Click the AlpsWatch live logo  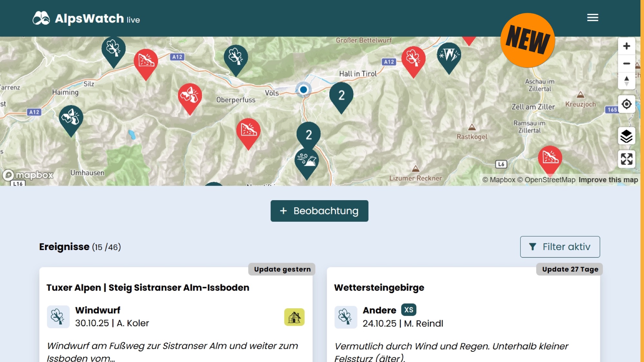(x=86, y=18)
